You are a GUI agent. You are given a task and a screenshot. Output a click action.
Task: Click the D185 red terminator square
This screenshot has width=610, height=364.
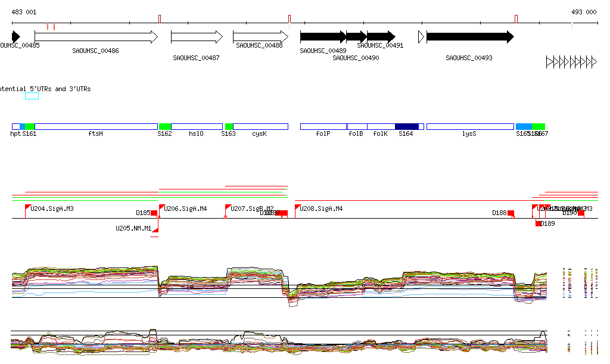pyautogui.click(x=154, y=213)
